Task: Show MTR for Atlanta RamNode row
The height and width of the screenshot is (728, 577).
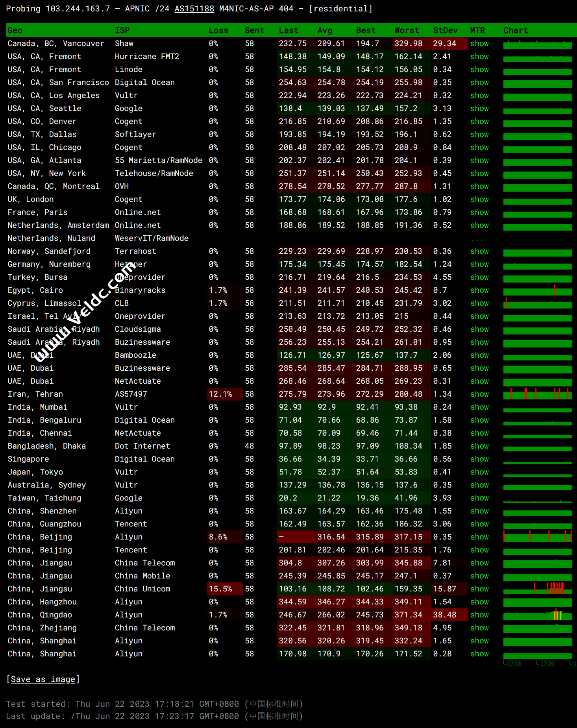Action: [479, 160]
